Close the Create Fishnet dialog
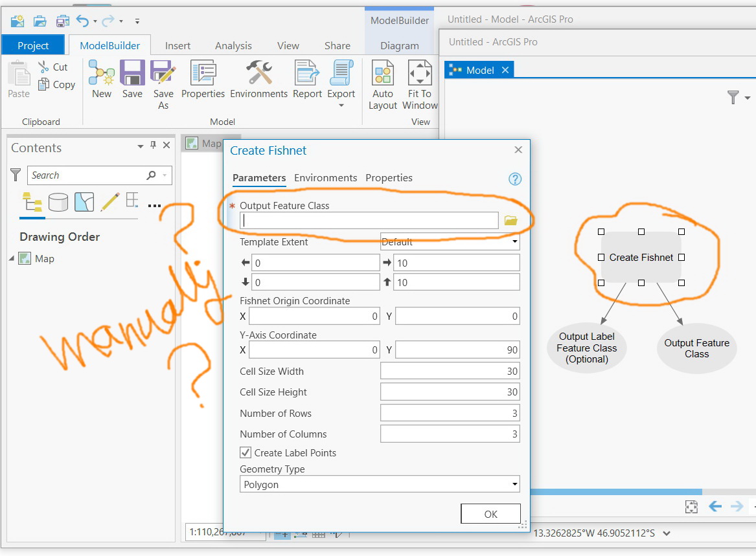Screen dimensions: 756x556 point(518,150)
